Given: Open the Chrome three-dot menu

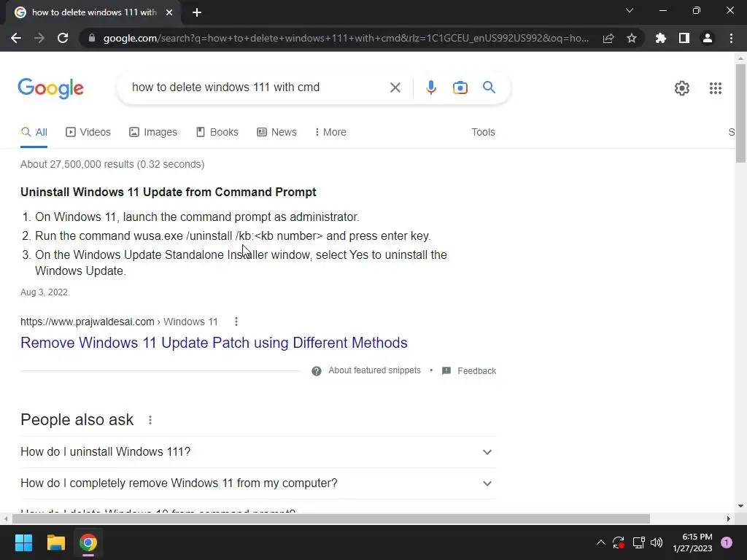Looking at the screenshot, I should click(x=731, y=38).
